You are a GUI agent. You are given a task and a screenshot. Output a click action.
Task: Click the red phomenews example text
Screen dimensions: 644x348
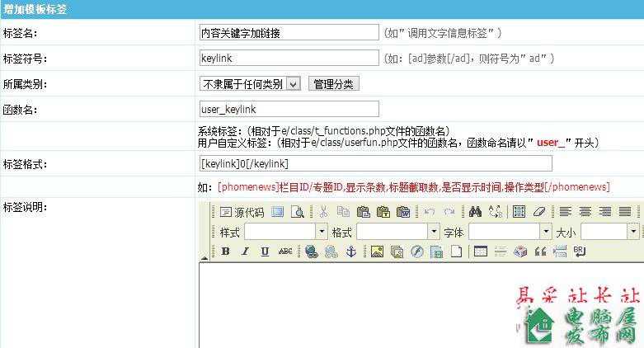coord(414,187)
